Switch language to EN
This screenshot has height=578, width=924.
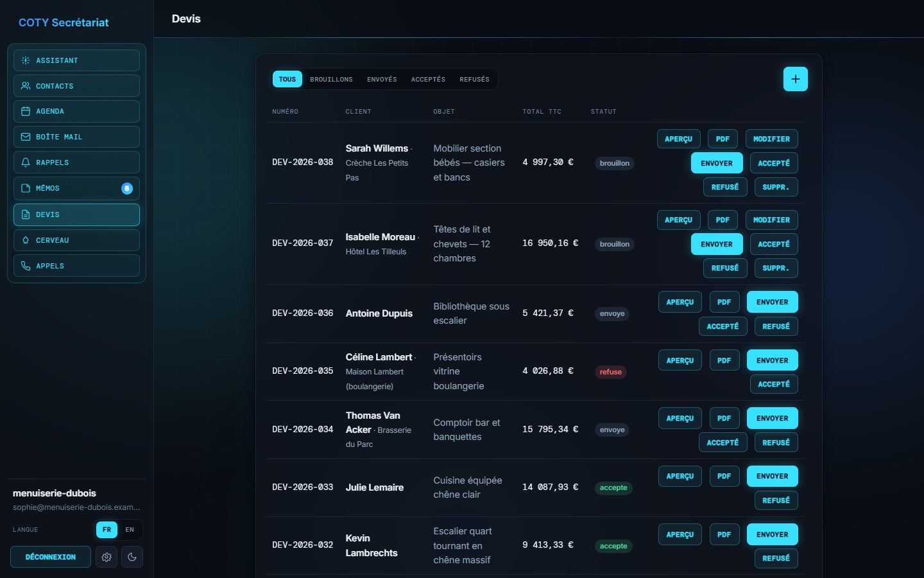(130, 530)
